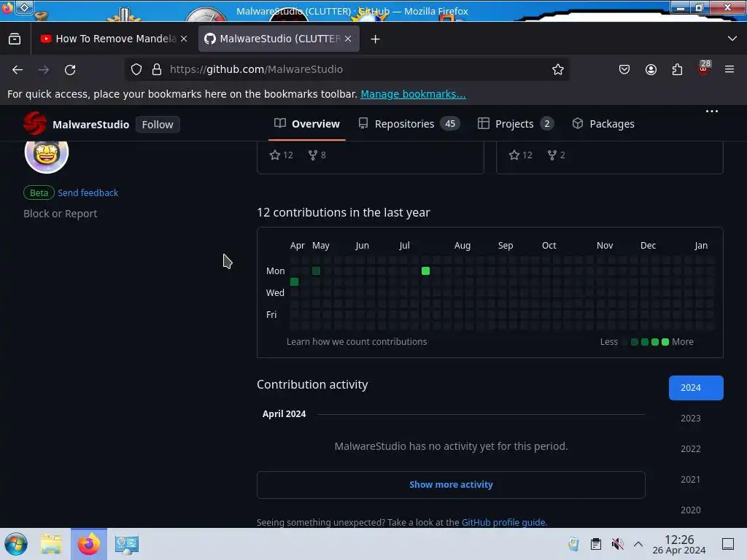Open the monitor app in the taskbar
This screenshot has width=747, height=560.
[127, 544]
